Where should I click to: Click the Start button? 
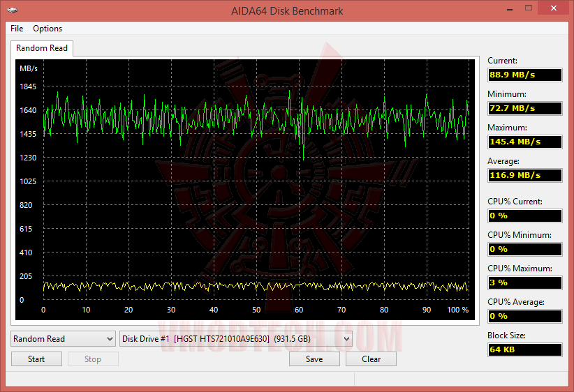click(36, 359)
